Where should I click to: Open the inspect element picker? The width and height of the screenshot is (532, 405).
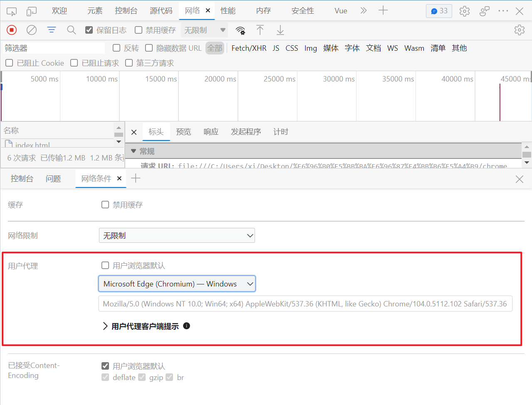pyautogui.click(x=12, y=11)
